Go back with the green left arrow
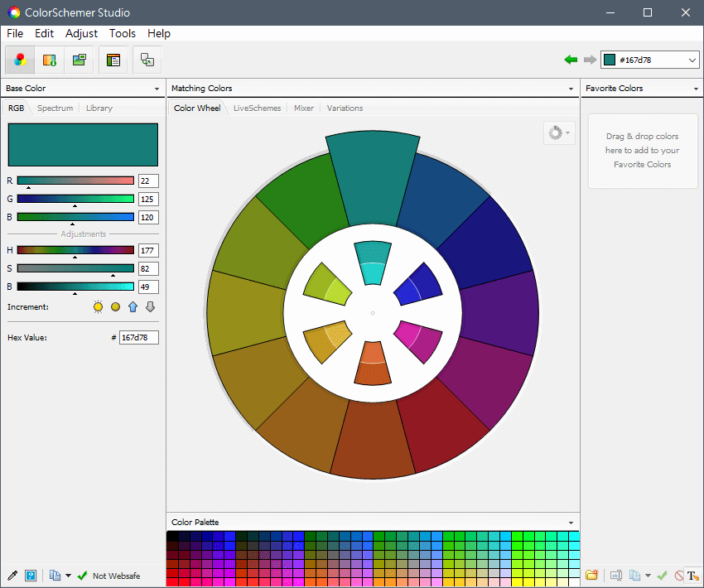The image size is (704, 588). (571, 60)
